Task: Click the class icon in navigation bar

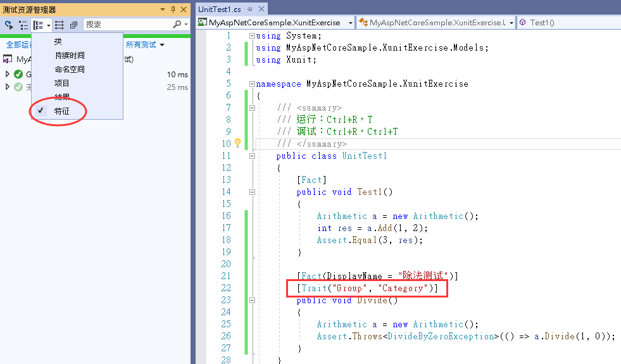Action: 363,23
